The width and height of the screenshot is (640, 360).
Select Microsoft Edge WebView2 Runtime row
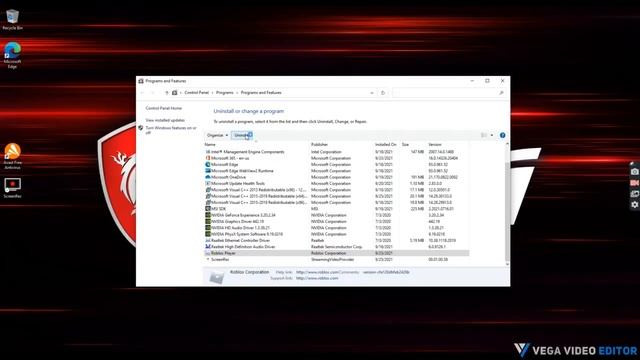[336, 171]
